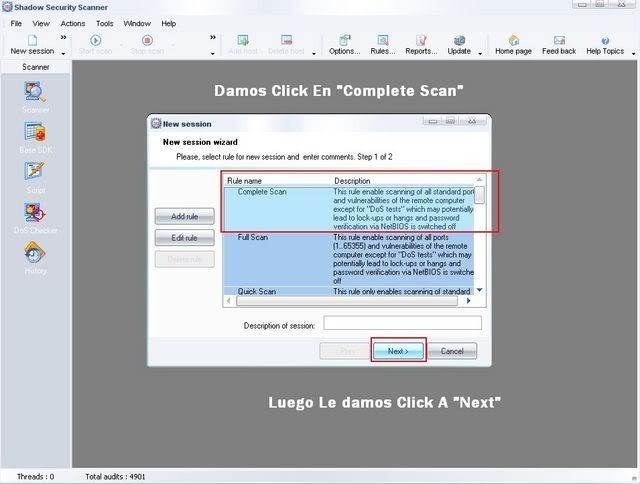Open Home page toolbar icon
The height and width of the screenshot is (484, 640).
click(x=513, y=40)
